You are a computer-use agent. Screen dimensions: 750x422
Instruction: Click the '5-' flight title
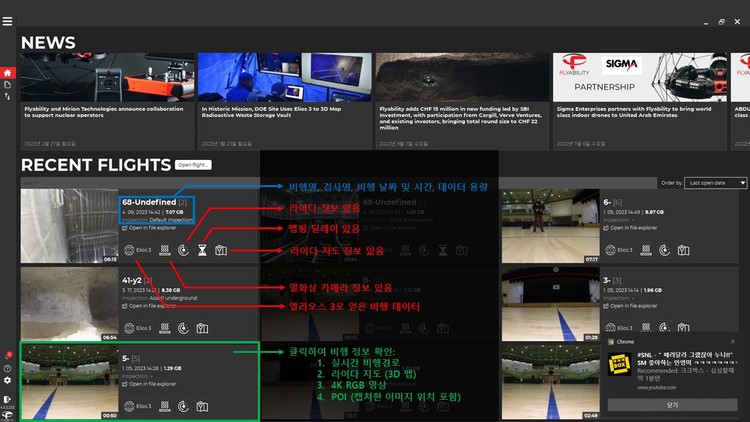126,358
